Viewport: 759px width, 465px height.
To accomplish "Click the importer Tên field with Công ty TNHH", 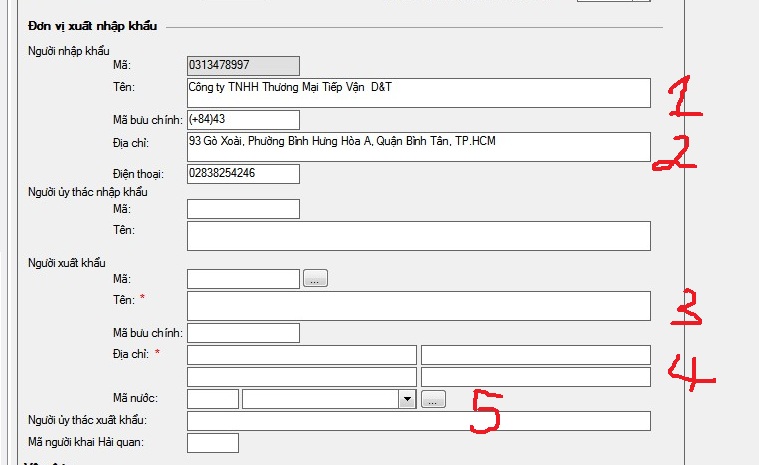I will (x=418, y=93).
